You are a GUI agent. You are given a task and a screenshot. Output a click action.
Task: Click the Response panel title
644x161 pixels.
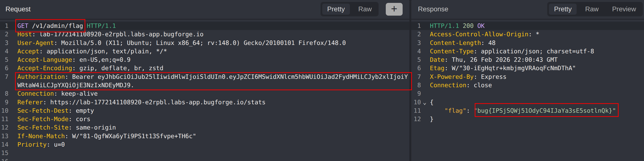(433, 9)
